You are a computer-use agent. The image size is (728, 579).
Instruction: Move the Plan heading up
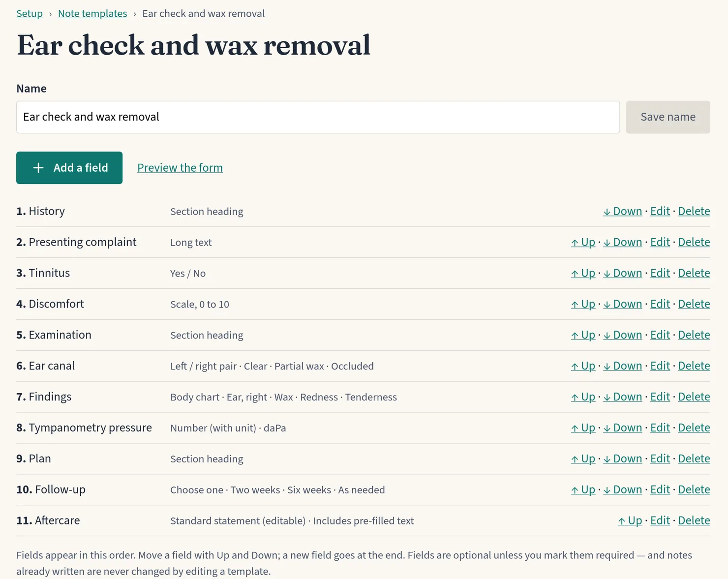point(583,459)
